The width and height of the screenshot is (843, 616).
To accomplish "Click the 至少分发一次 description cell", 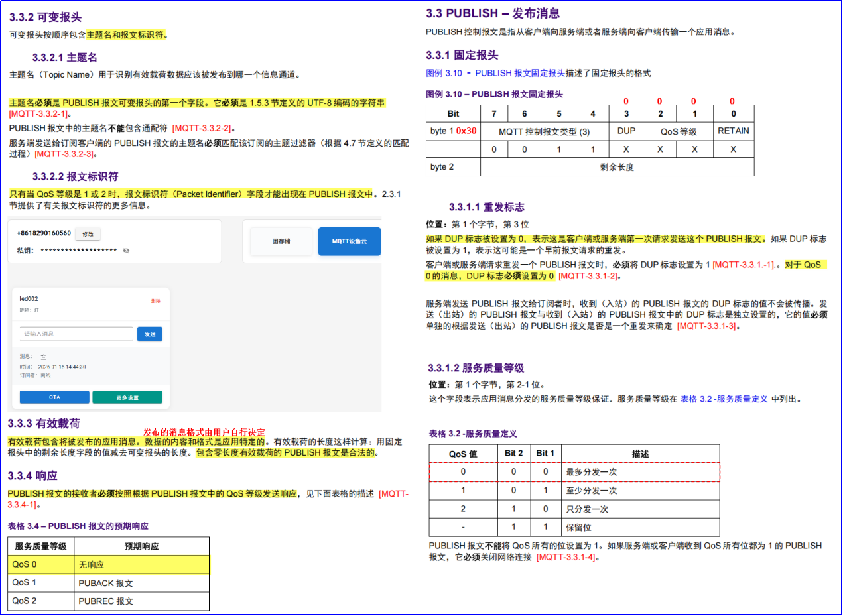I will pos(640,491).
